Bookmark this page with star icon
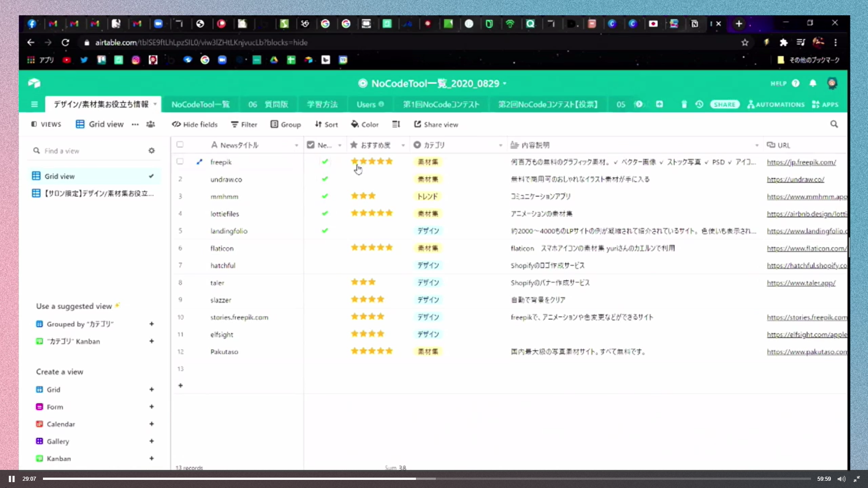 click(x=745, y=42)
